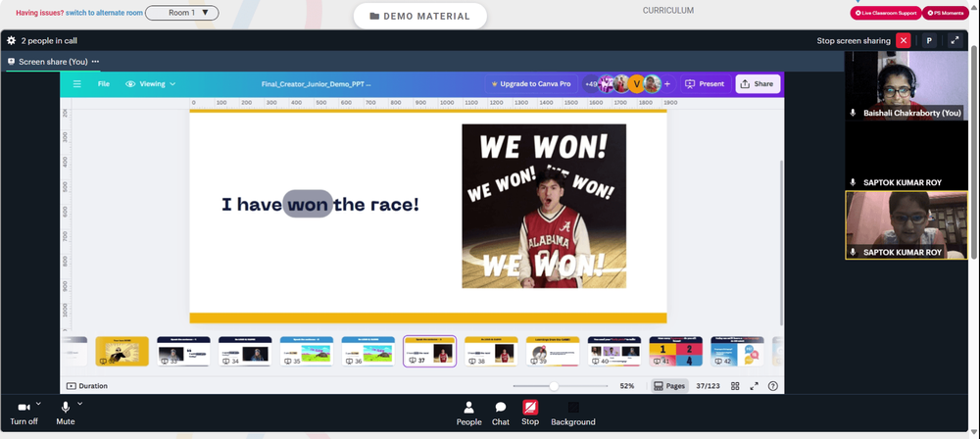Screen dimensions: 980x439
Task: Open the DEMO MATERIAL tab
Action: pos(419,17)
